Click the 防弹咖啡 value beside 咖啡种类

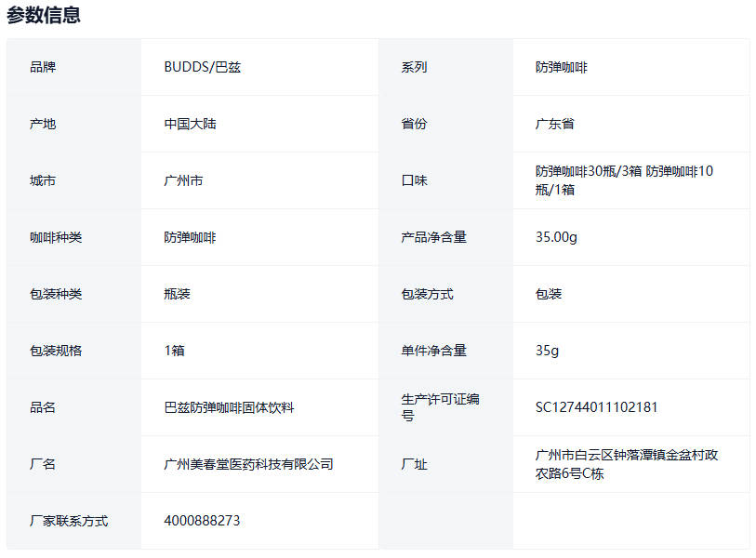pyautogui.click(x=190, y=237)
